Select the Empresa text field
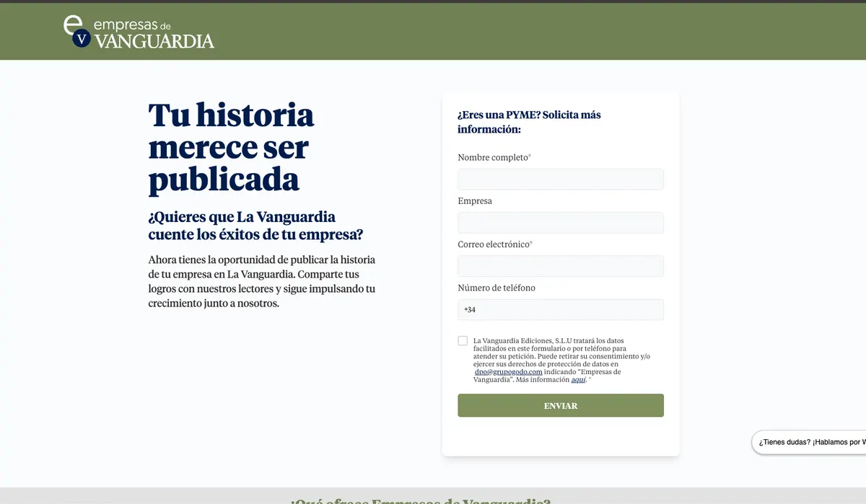The height and width of the screenshot is (504, 866). tap(561, 223)
